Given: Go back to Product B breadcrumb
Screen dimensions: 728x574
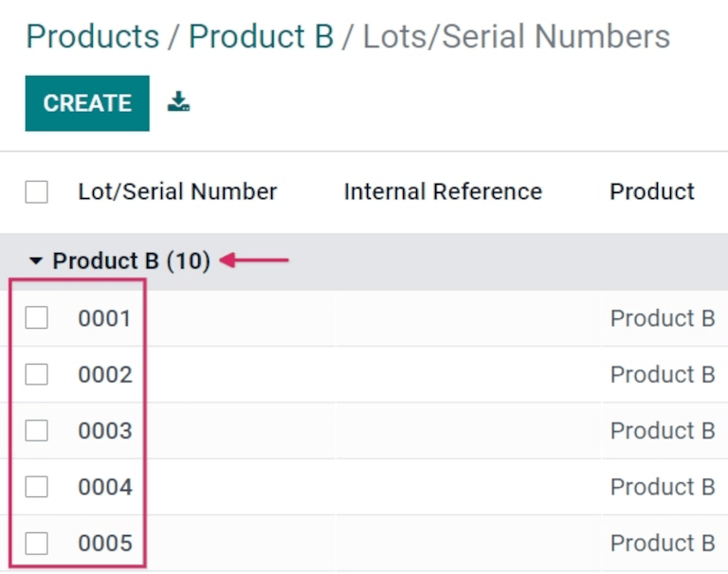Looking at the screenshot, I should pyautogui.click(x=261, y=37).
